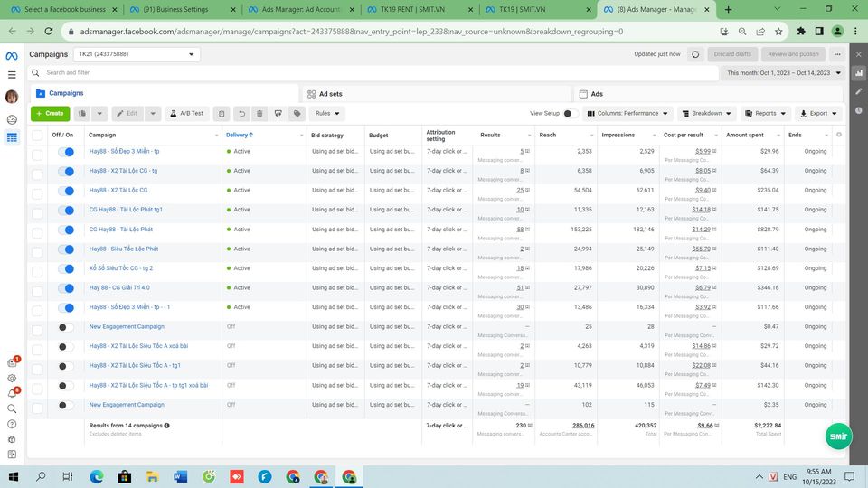Click the green Create button
Image resolution: width=868 pixels, height=488 pixels.
[x=50, y=114]
